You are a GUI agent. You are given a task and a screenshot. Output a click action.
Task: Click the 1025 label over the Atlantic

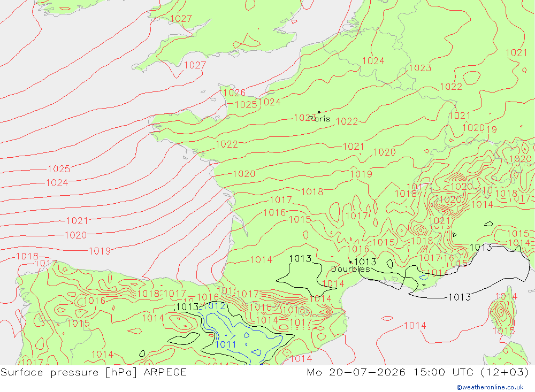click(59, 169)
